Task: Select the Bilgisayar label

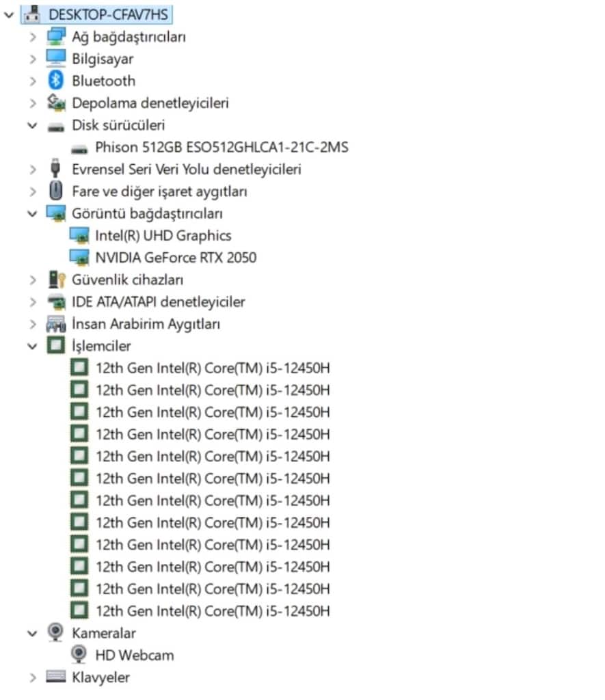Action: pyautogui.click(x=103, y=59)
